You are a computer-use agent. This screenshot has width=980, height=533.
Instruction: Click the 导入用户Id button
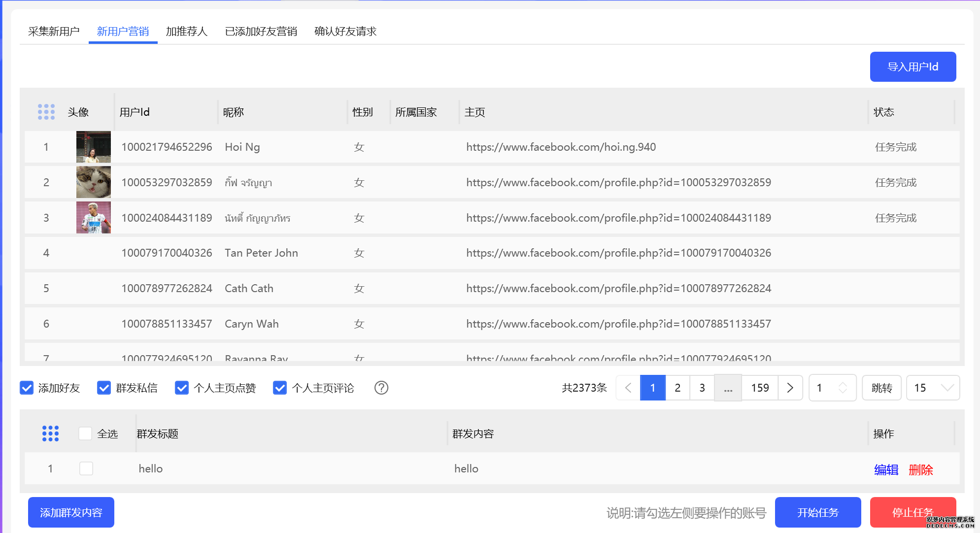click(x=912, y=67)
